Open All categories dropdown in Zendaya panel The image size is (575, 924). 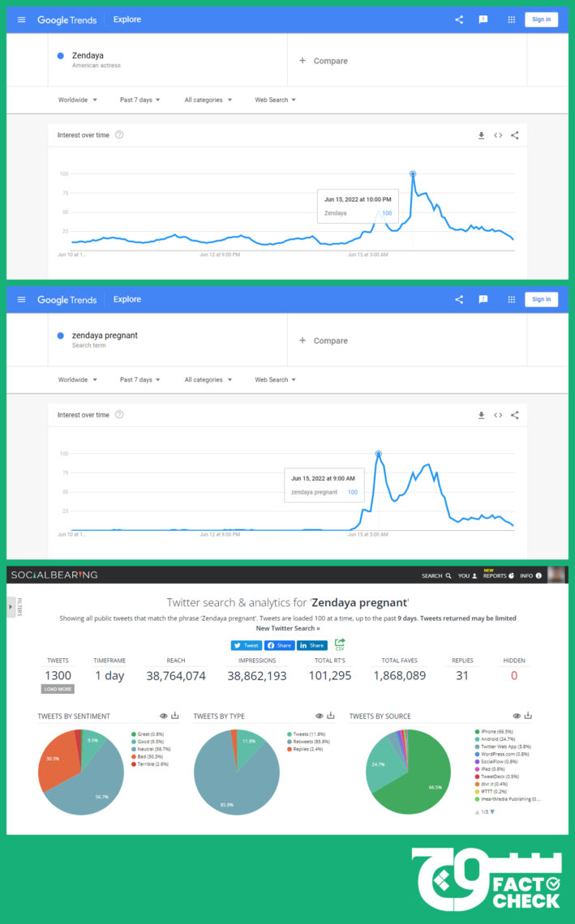pos(208,101)
